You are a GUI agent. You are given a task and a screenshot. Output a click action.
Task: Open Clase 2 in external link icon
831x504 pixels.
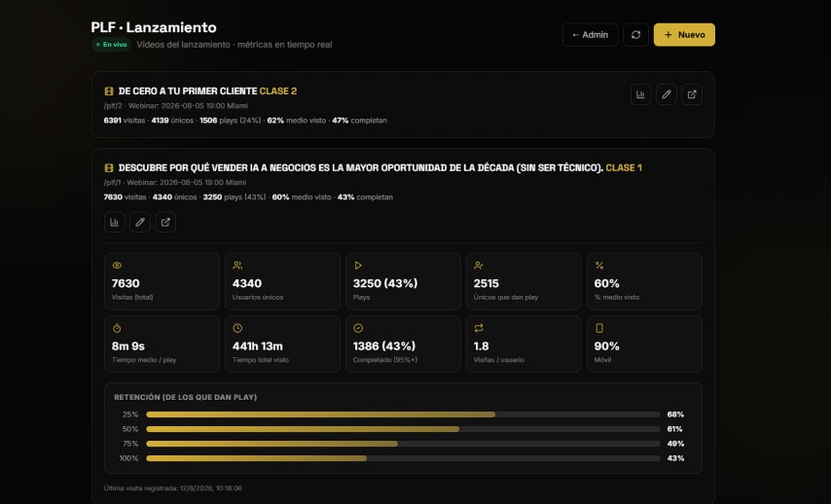(692, 94)
